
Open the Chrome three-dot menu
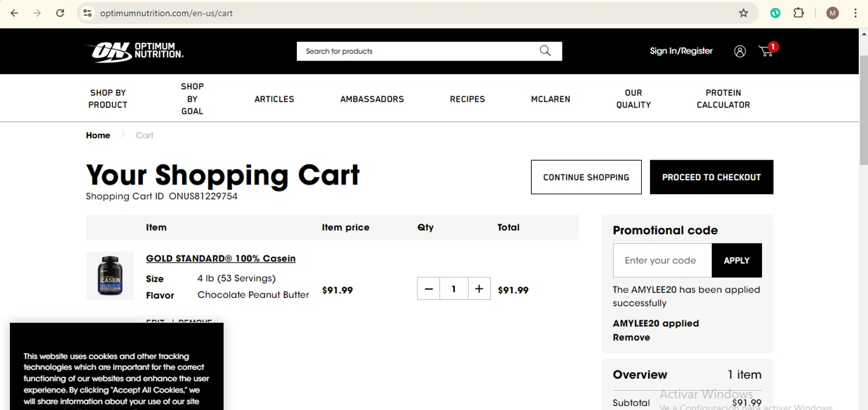coord(855,13)
